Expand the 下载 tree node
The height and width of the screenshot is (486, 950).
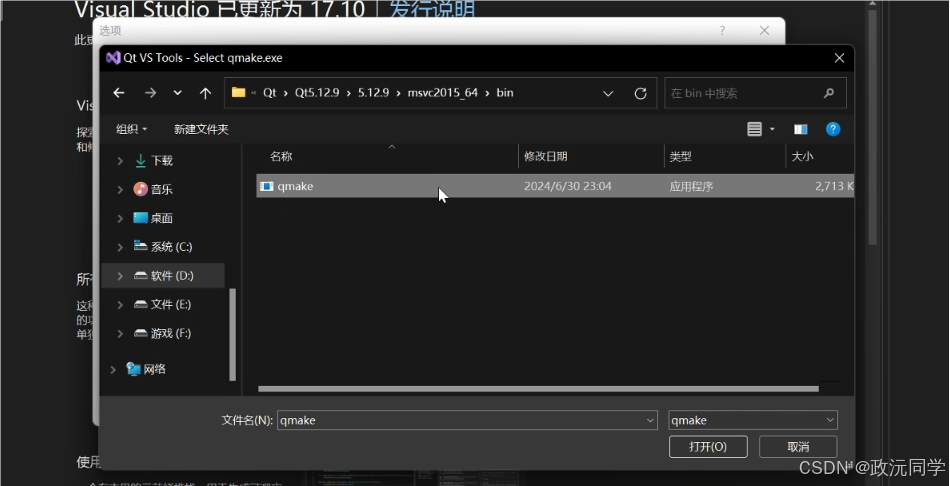tap(120, 161)
